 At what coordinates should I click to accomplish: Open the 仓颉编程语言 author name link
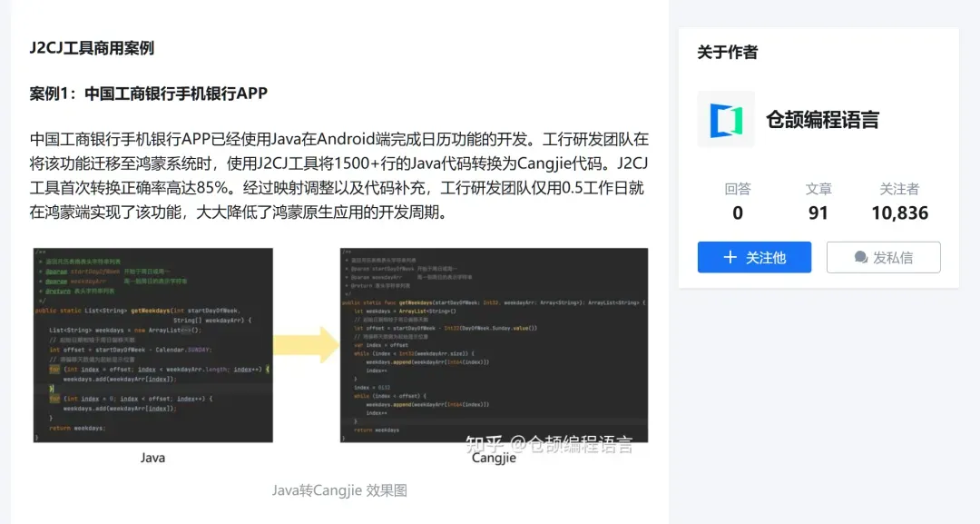(822, 120)
